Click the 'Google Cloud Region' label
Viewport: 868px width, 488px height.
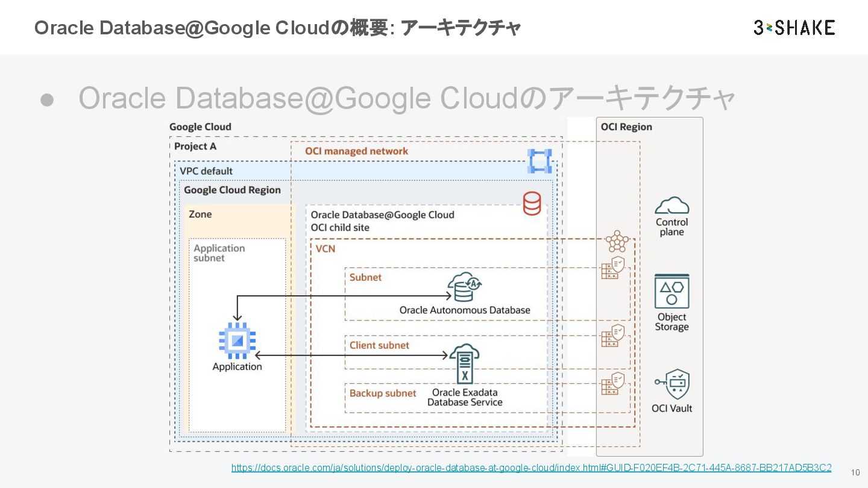[x=232, y=190]
